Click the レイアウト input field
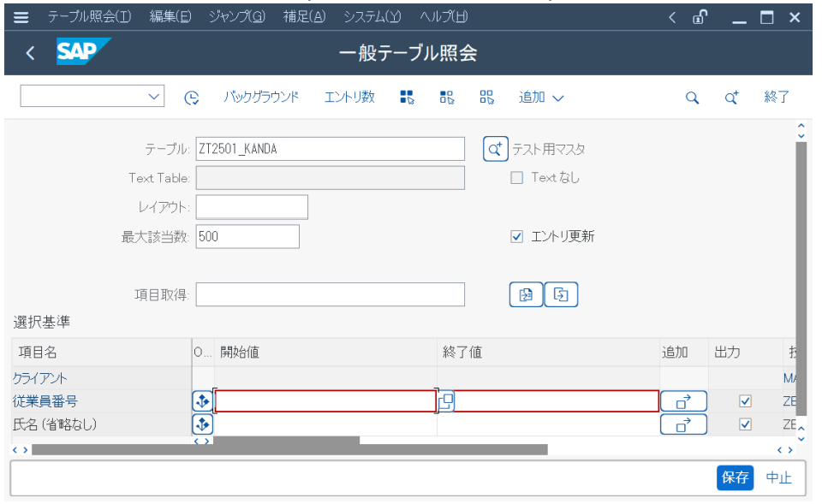Image resolution: width=822 pixels, height=504 pixels. 252,207
